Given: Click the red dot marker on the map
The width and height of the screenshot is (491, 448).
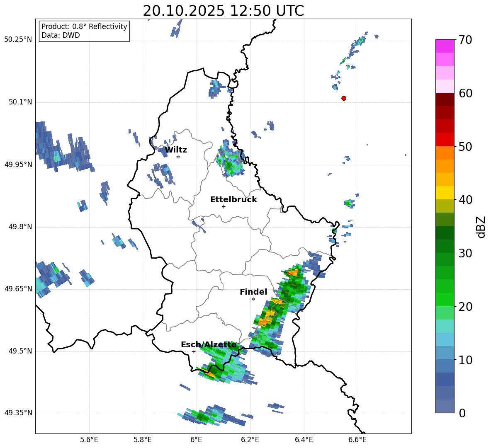Looking at the screenshot, I should click(x=344, y=98).
